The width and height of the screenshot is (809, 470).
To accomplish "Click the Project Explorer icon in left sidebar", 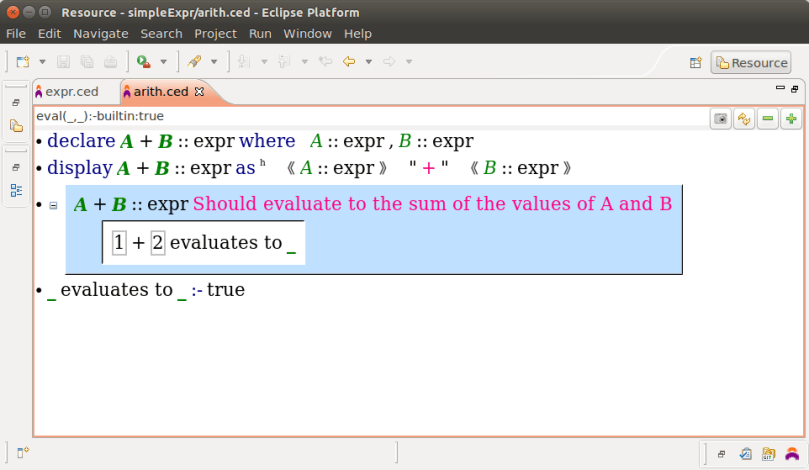I will [16, 126].
